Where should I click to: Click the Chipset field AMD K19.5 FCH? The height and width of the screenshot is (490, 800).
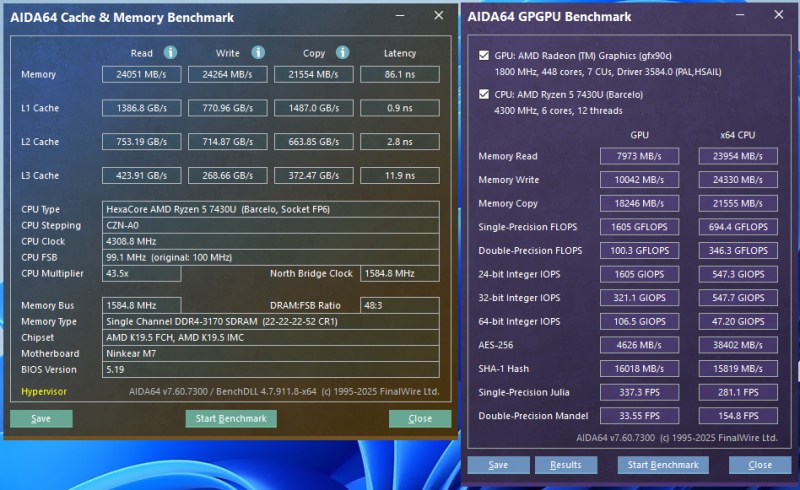pos(271,337)
